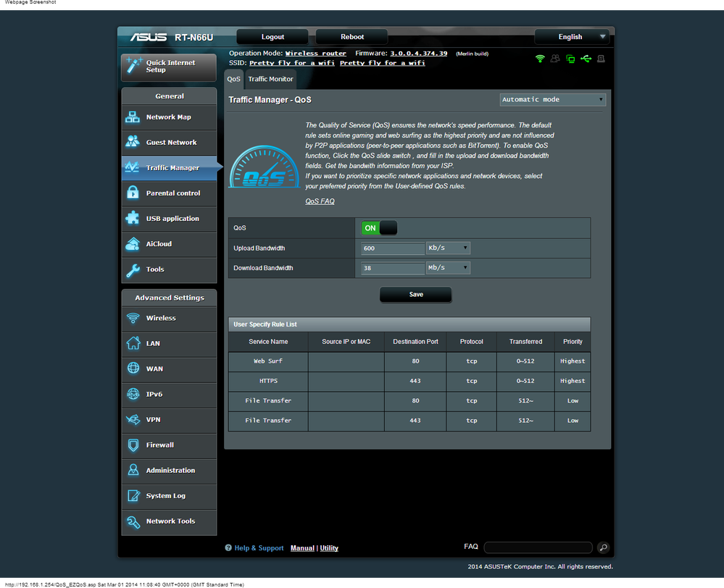Click the Reboot button

pyautogui.click(x=351, y=37)
